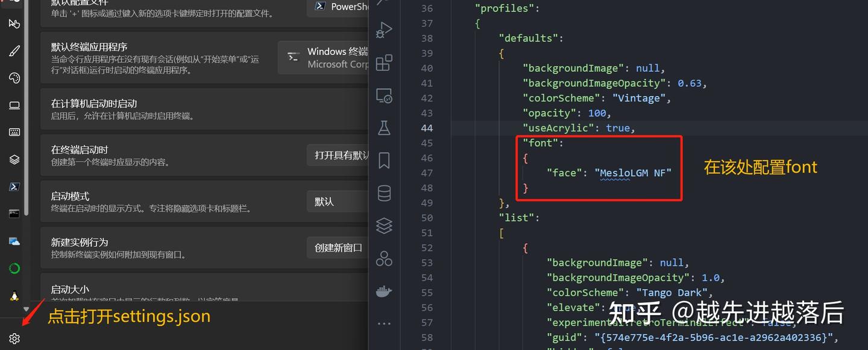Open the Extensions view icon
Image resolution: width=868 pixels, height=350 pixels.
point(384,63)
